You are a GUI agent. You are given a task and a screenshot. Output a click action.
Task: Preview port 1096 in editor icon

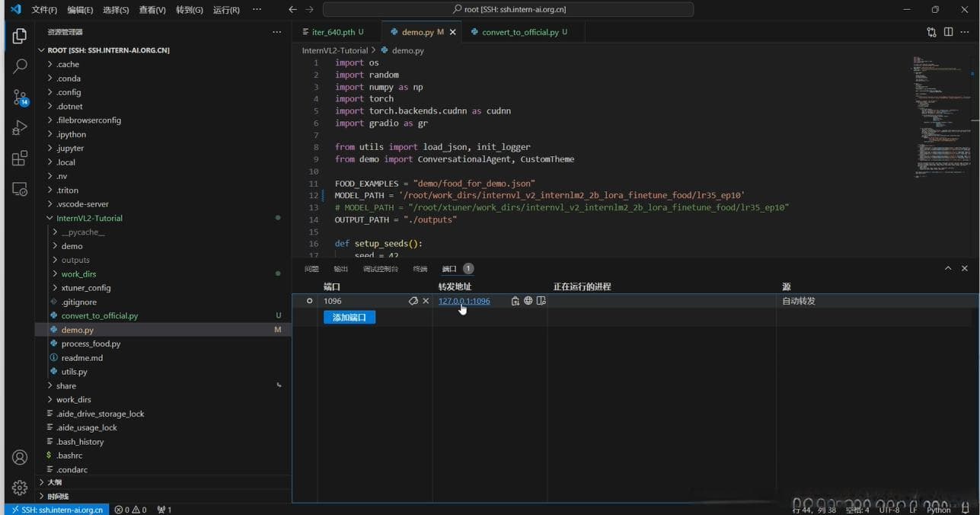pyautogui.click(x=541, y=301)
